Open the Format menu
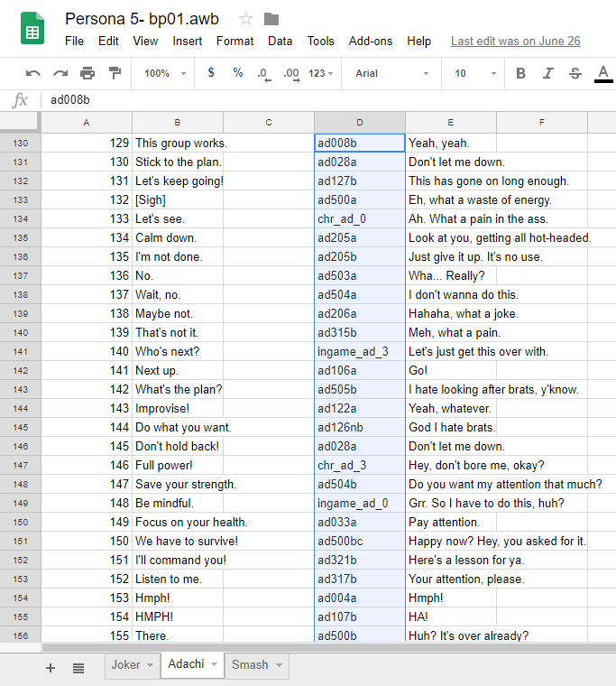The height and width of the screenshot is (686, 616). [234, 41]
